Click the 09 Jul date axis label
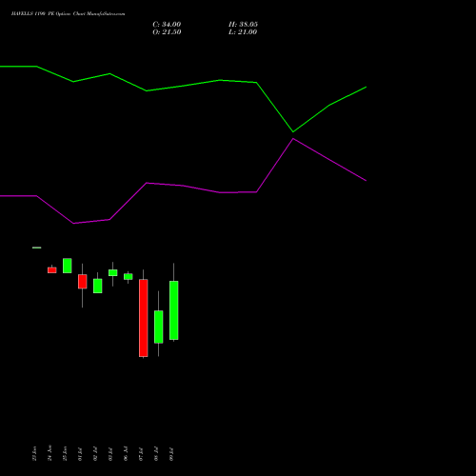Viewport: 476px width, 476px height. coord(171,454)
